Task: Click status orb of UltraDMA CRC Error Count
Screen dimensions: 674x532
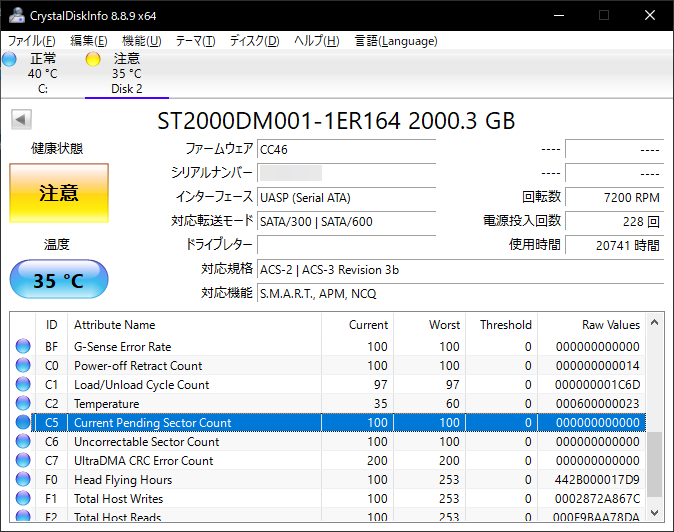Action: [x=23, y=460]
